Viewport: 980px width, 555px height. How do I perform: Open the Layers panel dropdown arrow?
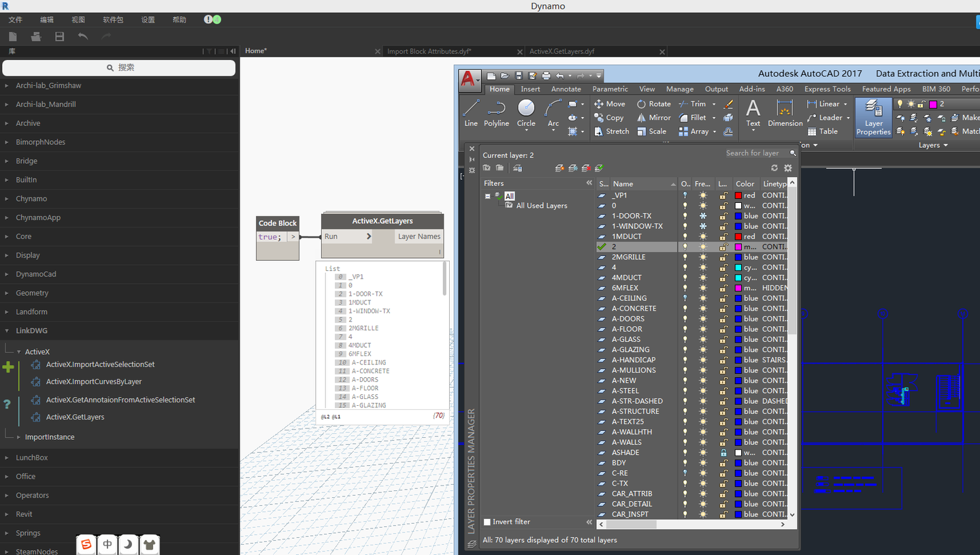945,145
